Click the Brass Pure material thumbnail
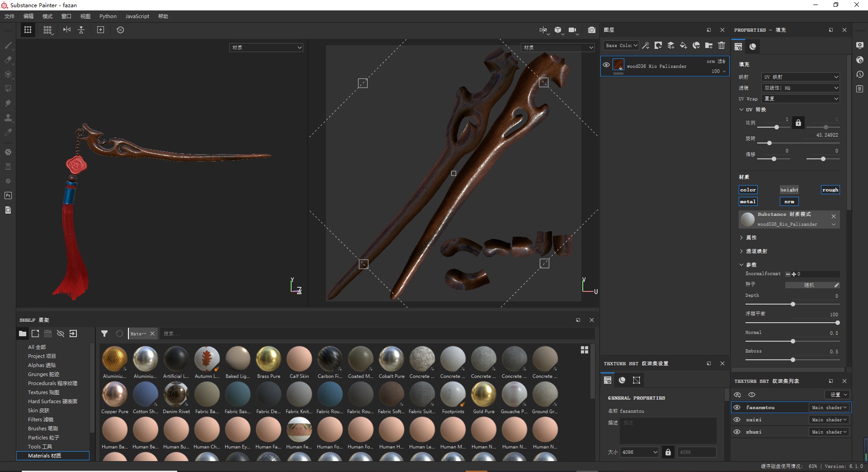This screenshot has height=472, width=868. tap(269, 359)
